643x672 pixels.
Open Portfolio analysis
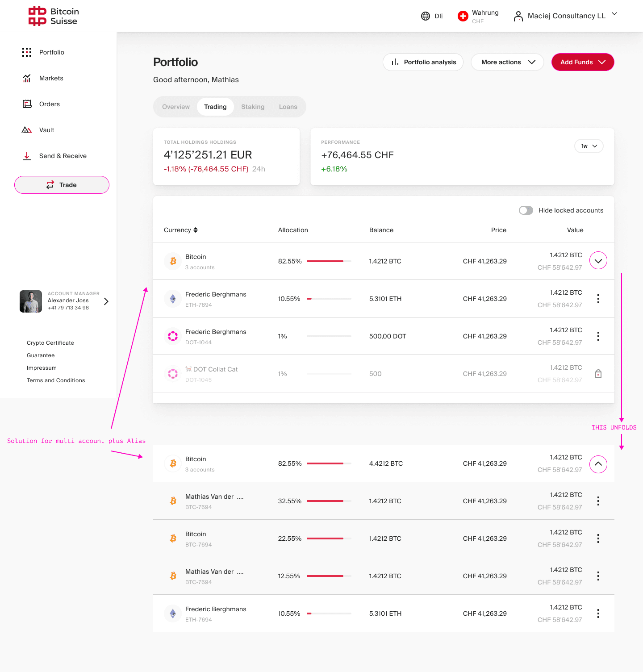423,62
